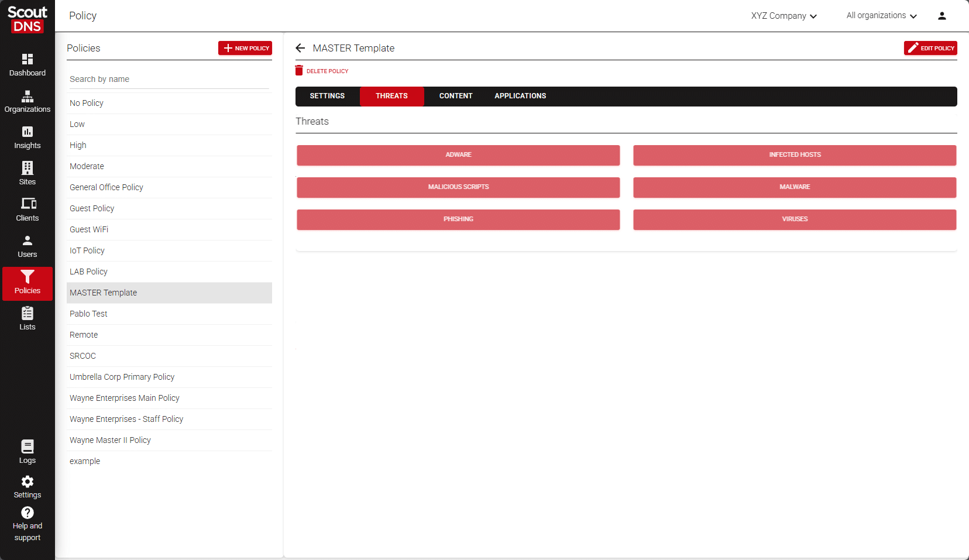969x560 pixels.
Task: Expand the XYZ Company dropdown
Action: 784,16
